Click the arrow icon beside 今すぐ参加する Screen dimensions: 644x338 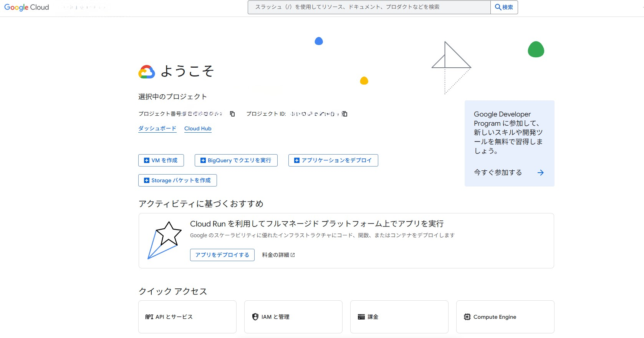coord(540,173)
